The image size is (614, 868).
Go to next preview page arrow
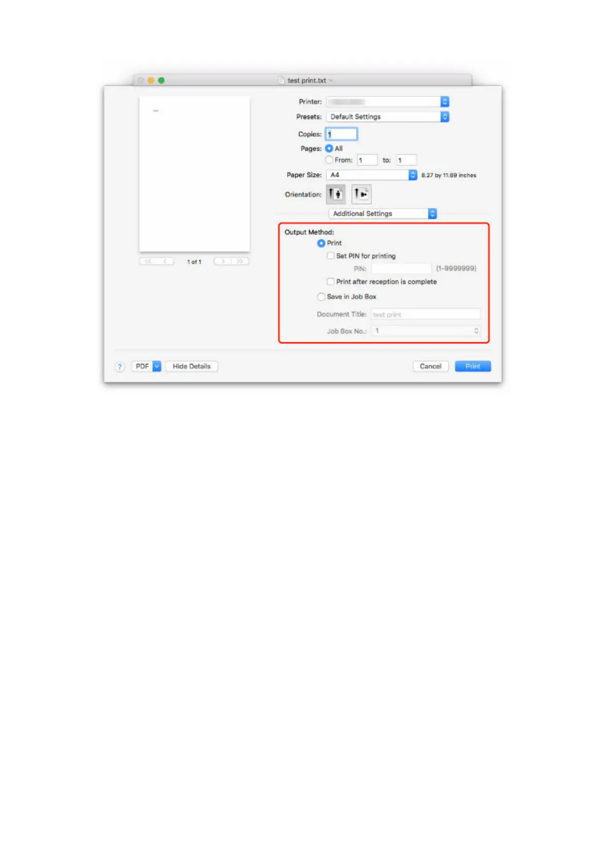point(223,261)
